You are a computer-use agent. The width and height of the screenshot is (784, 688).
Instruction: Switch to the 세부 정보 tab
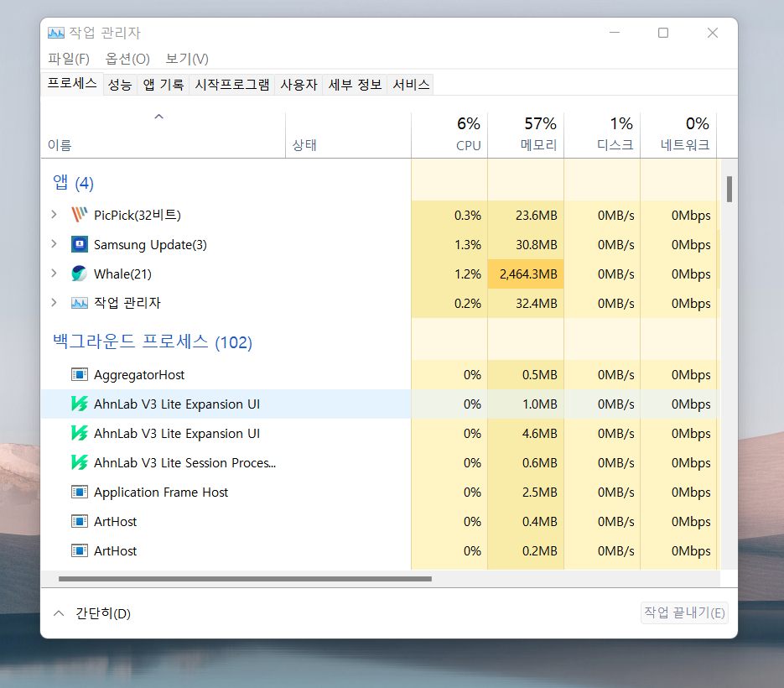[x=355, y=85]
